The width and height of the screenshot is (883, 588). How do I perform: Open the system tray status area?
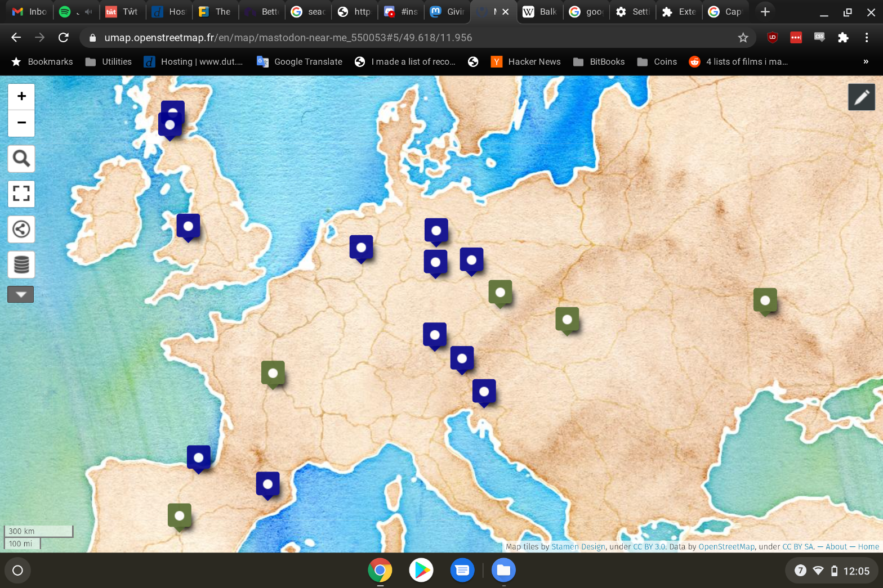point(832,571)
